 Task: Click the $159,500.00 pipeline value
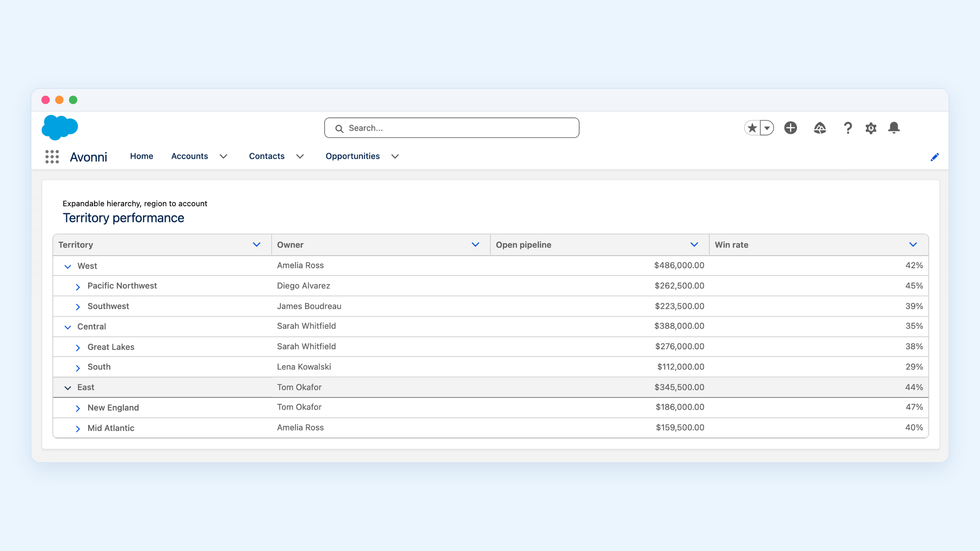tap(680, 427)
